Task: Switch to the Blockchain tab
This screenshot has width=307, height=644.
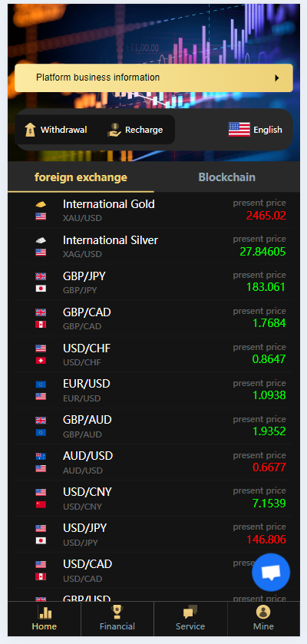Action: pyautogui.click(x=227, y=177)
